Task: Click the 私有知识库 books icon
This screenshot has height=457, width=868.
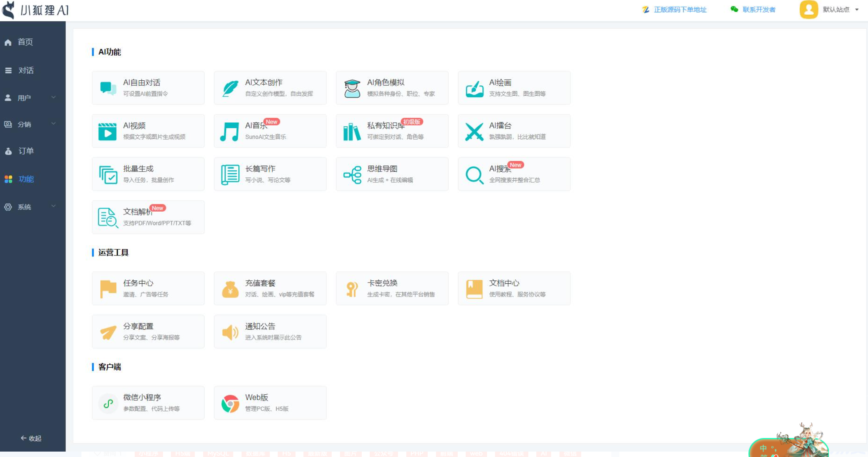Action: pos(352,131)
